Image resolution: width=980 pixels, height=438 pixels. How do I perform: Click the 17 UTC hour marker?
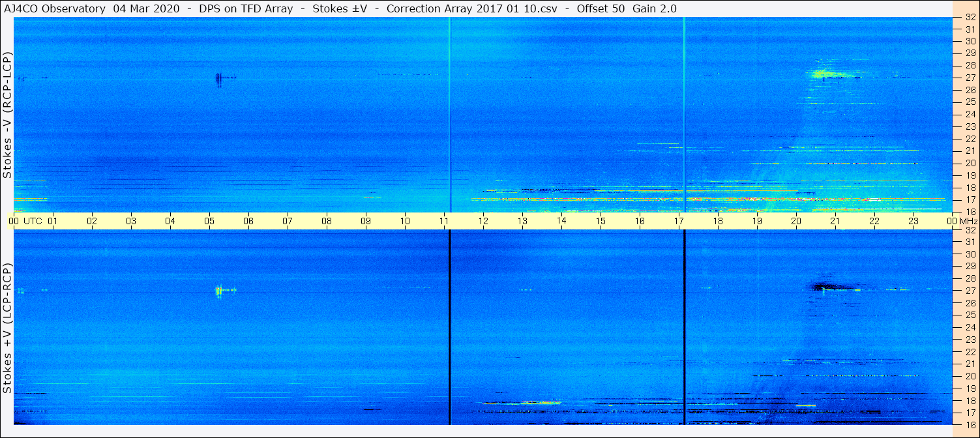click(679, 221)
